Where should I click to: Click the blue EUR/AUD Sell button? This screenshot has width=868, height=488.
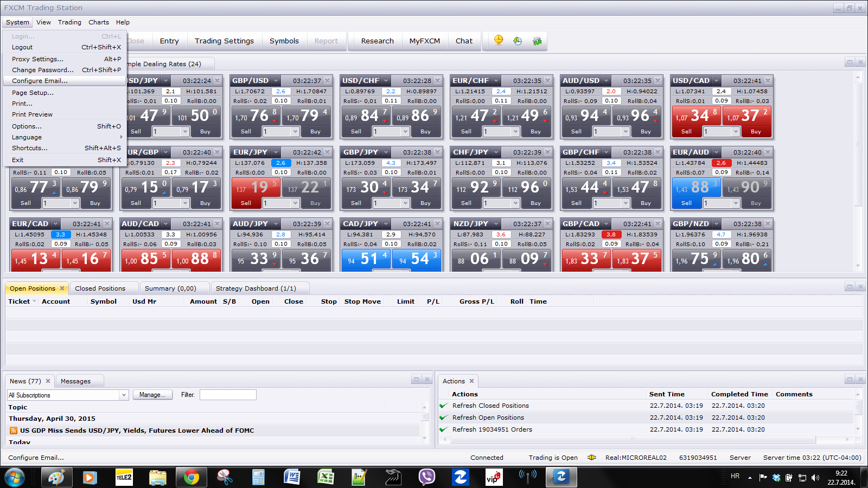686,203
